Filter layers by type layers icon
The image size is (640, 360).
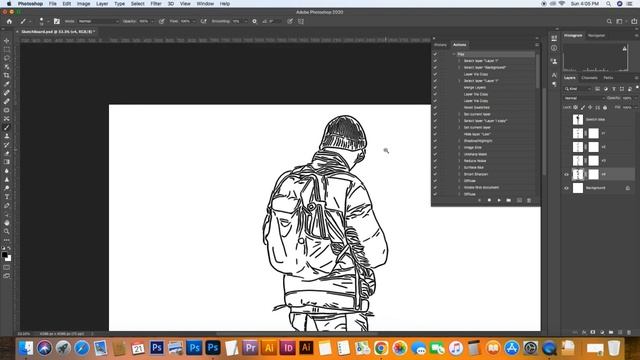[x=614, y=89]
